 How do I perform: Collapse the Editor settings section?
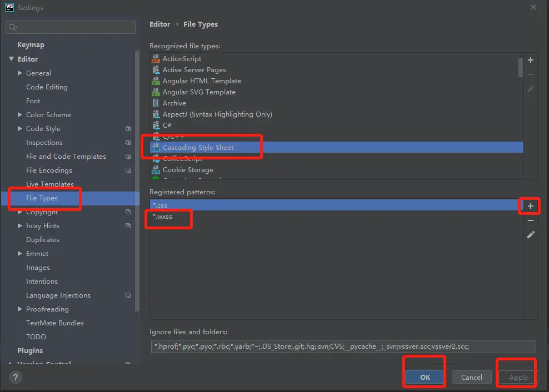click(x=11, y=59)
